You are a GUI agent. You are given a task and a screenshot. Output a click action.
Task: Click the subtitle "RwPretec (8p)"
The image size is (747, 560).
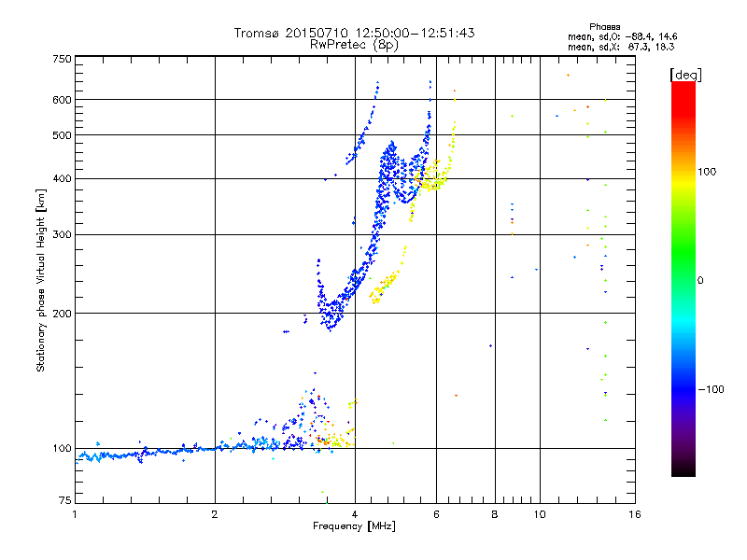pos(354,45)
